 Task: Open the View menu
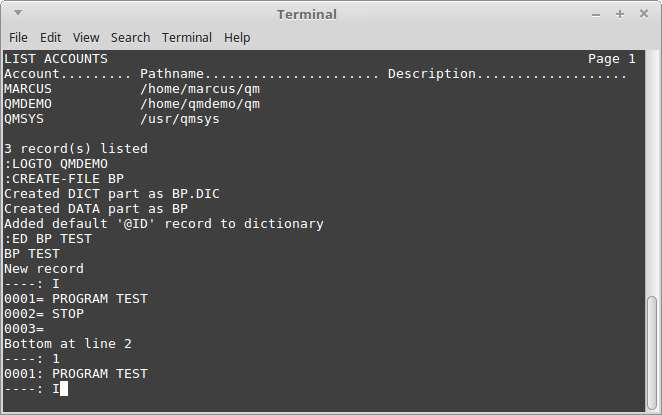pos(86,38)
